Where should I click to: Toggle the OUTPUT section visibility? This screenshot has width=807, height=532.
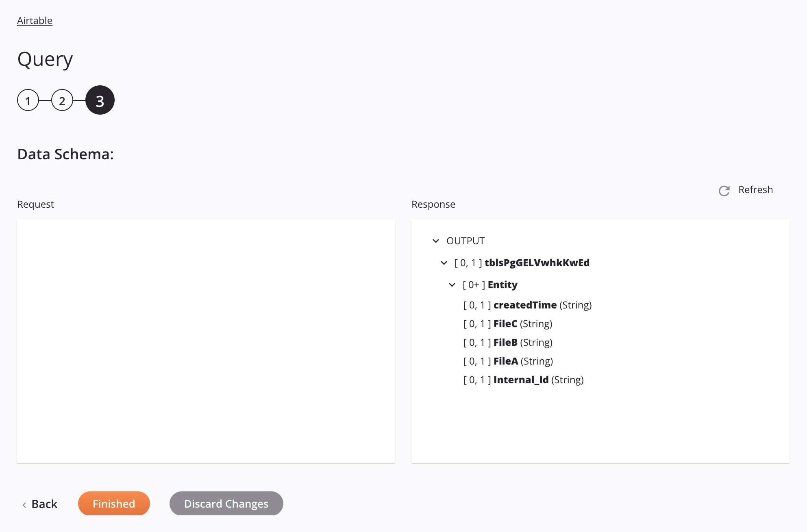point(436,241)
